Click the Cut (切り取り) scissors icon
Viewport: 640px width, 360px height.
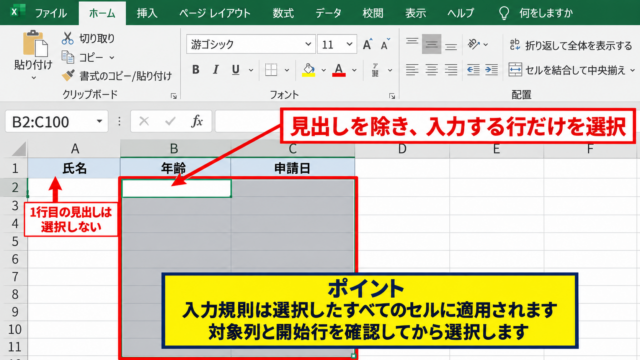tap(67, 38)
